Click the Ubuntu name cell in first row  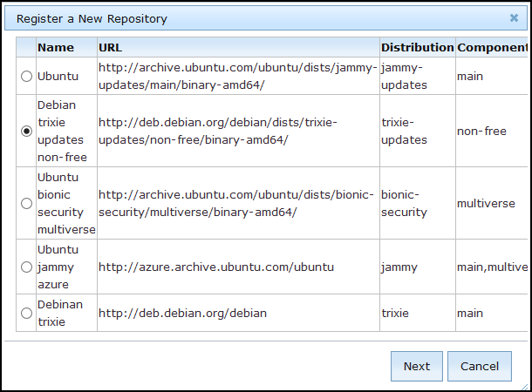pyautogui.click(x=66, y=77)
